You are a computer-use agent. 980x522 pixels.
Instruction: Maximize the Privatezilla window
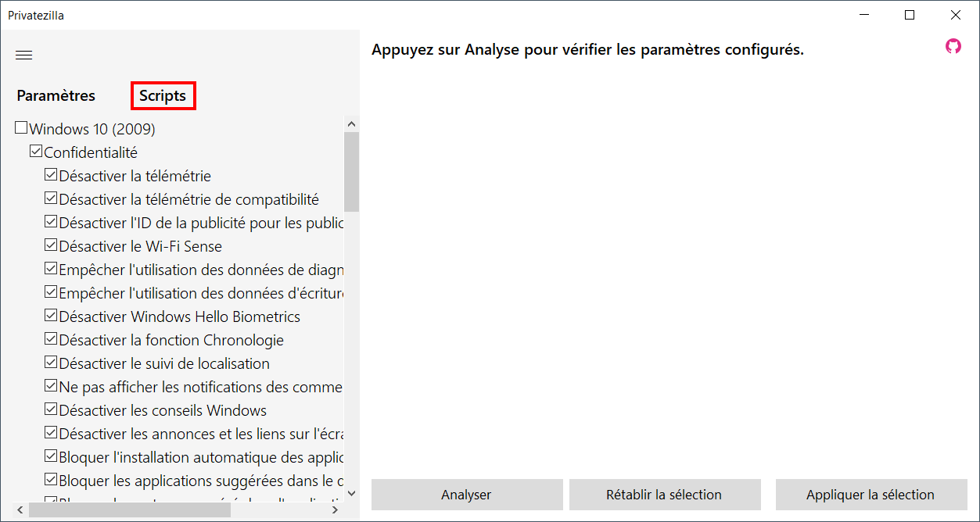pos(910,15)
